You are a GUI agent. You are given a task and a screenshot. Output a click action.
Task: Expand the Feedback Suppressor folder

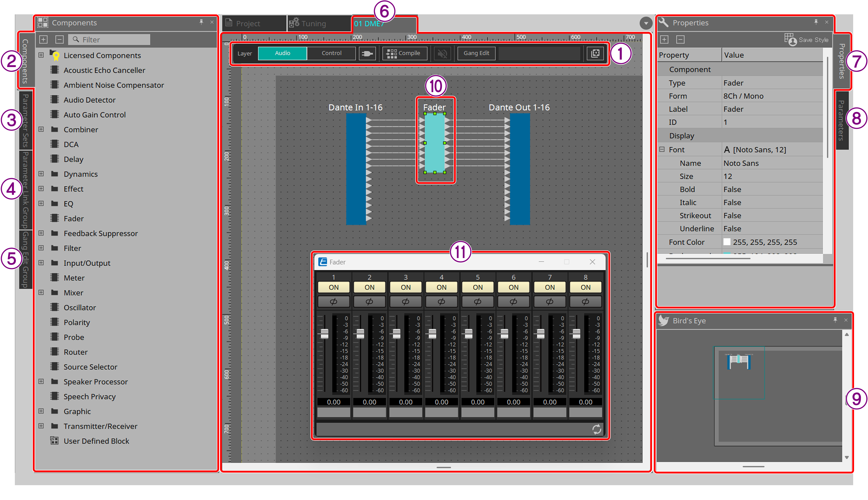click(x=41, y=233)
